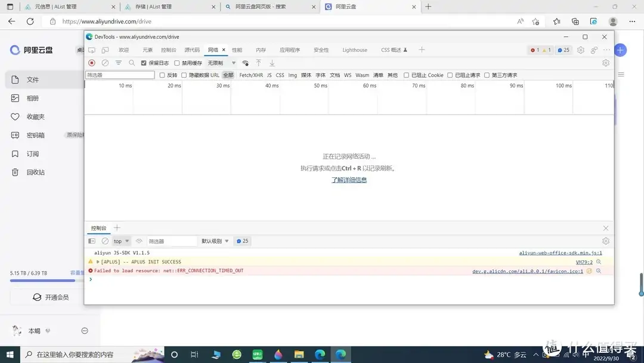Open DevTools settings gear
The width and height of the screenshot is (644, 363).
[580, 50]
